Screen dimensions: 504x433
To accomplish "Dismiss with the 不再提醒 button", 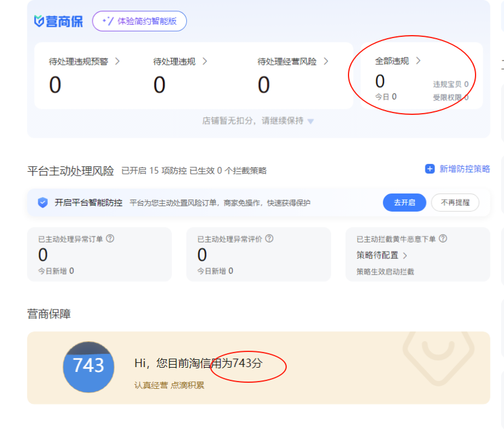I will pos(454,203).
